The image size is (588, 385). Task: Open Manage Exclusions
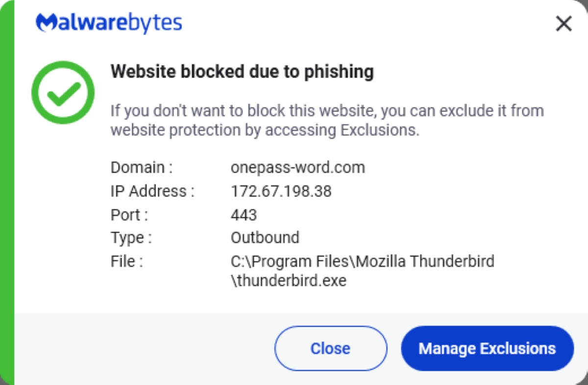tap(487, 348)
